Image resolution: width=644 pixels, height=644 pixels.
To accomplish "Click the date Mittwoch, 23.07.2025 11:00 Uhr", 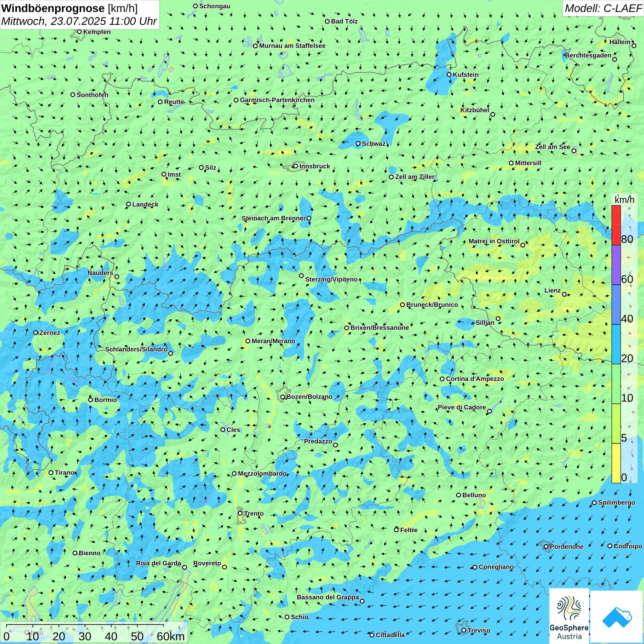I will [x=79, y=21].
